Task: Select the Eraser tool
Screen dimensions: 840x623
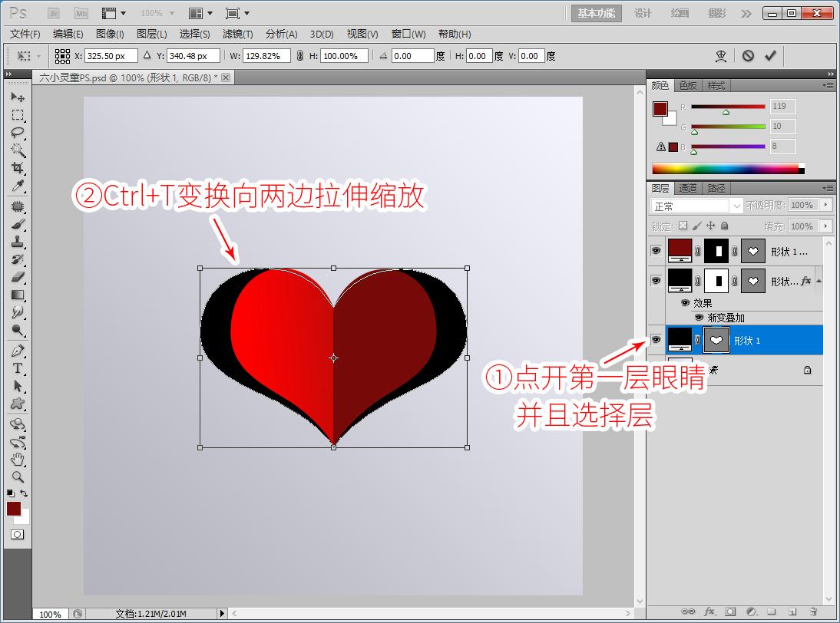Action: pyautogui.click(x=17, y=277)
